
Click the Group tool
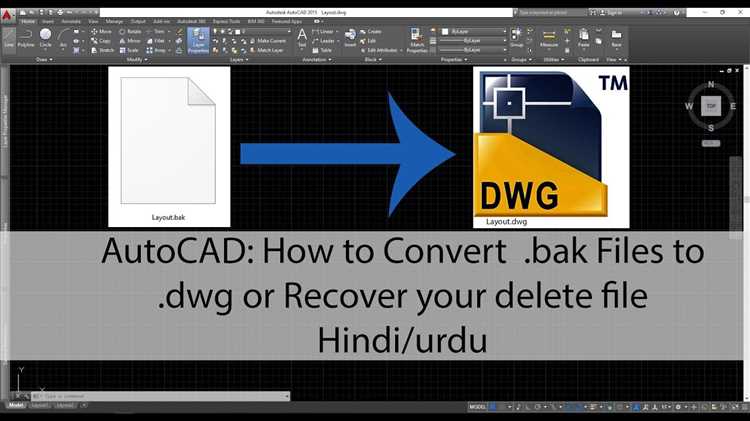tap(516, 38)
